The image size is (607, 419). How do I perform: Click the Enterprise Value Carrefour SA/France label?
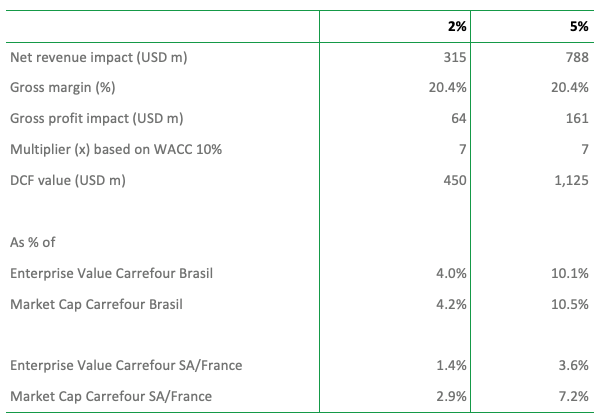pyautogui.click(x=125, y=365)
